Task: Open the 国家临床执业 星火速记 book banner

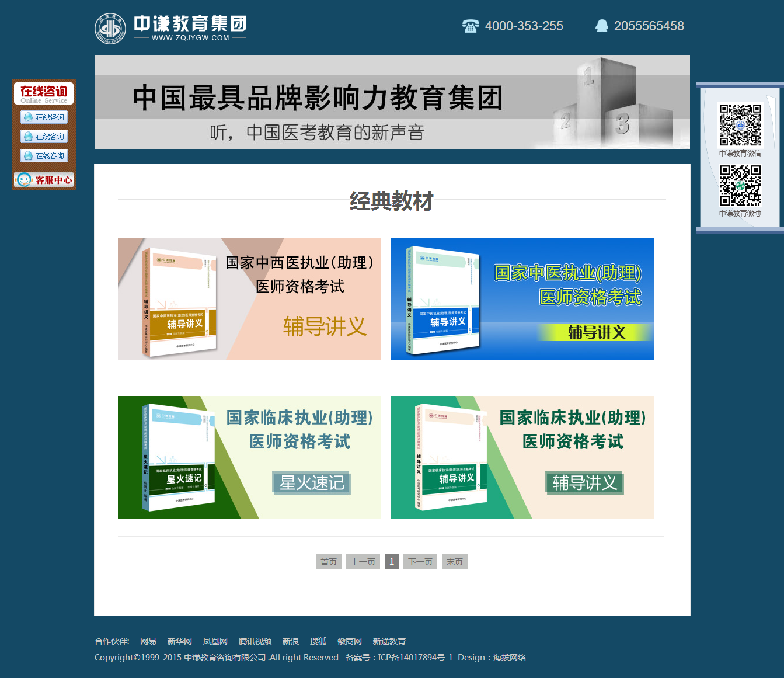Action: (249, 457)
